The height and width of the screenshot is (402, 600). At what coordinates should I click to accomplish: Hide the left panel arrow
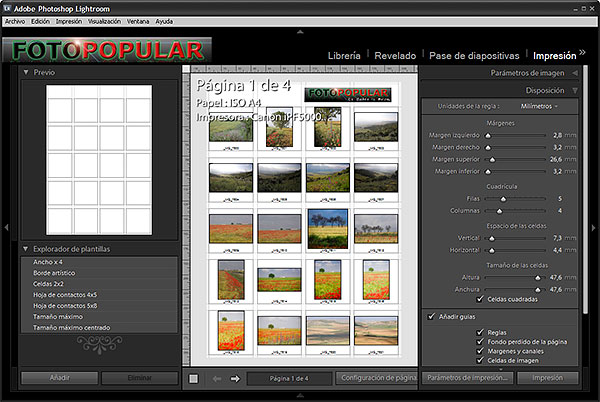[x=6, y=227]
